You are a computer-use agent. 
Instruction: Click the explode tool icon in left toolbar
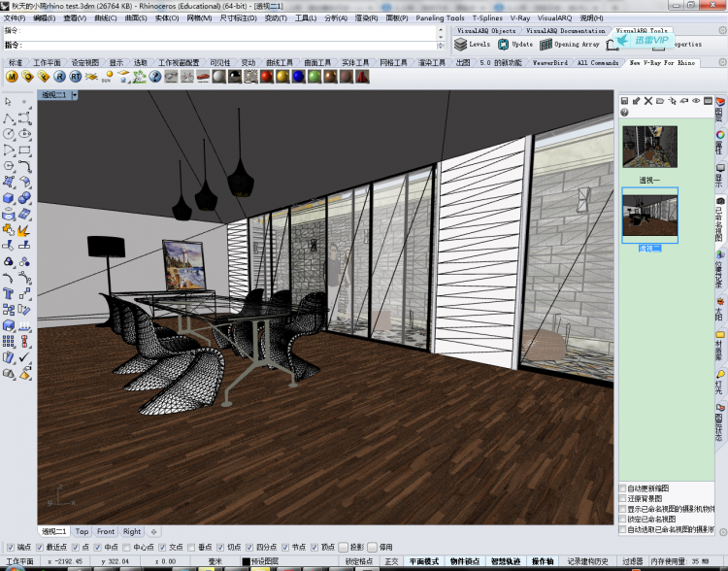pos(23,230)
